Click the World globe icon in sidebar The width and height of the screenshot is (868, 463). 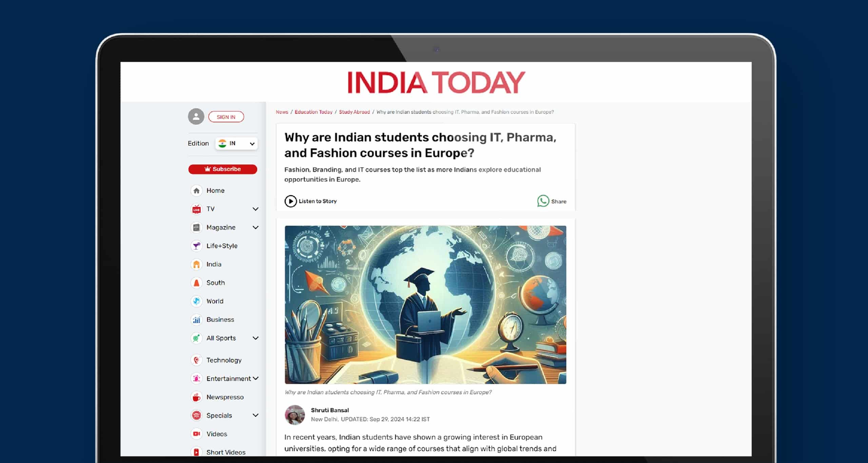[196, 301]
